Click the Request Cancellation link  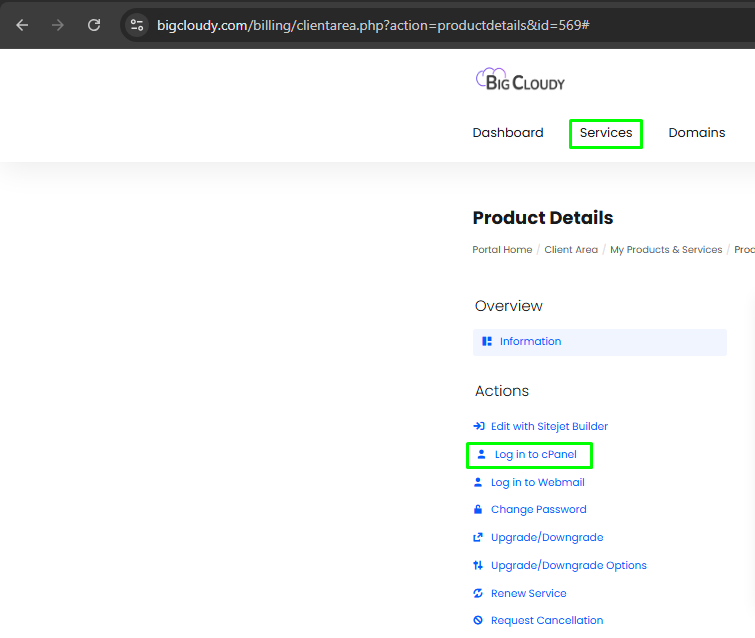click(547, 620)
